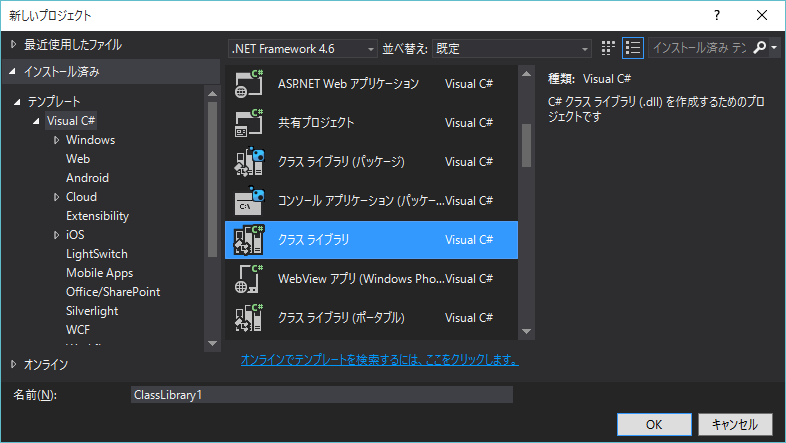The image size is (786, 443).
Task: Collapse the インストール済み section
Action: coord(13,72)
